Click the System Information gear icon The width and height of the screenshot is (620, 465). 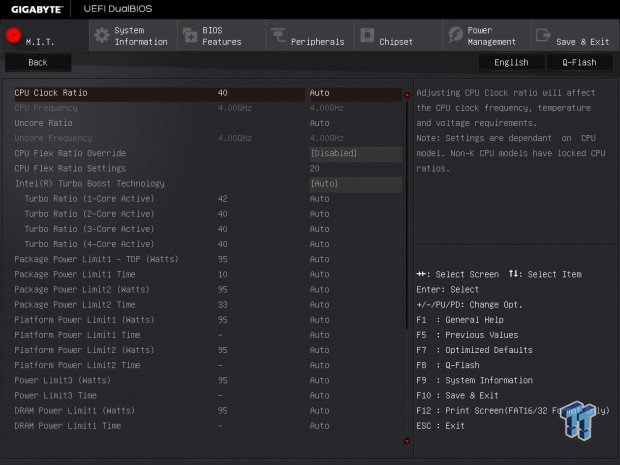[102, 35]
